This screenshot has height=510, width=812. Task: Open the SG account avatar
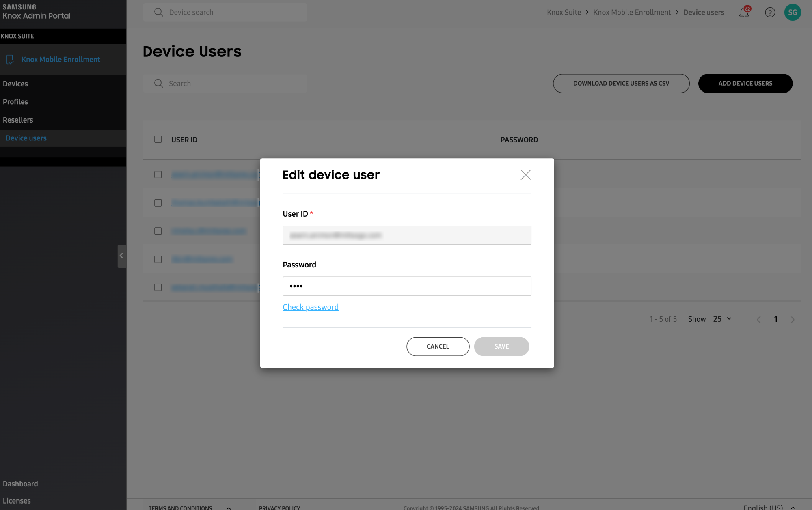pos(793,12)
